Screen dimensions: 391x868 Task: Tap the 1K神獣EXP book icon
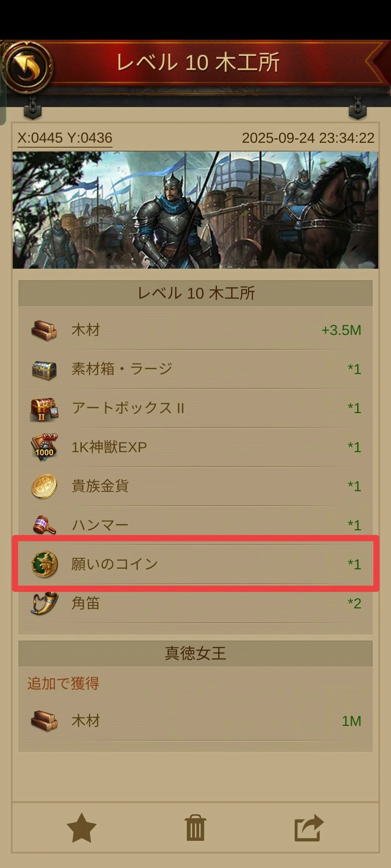pyautogui.click(x=44, y=448)
